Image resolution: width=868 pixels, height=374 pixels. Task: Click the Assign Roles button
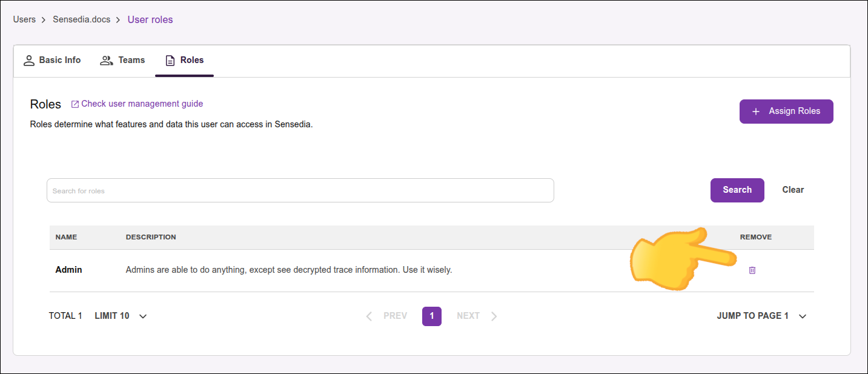(786, 112)
